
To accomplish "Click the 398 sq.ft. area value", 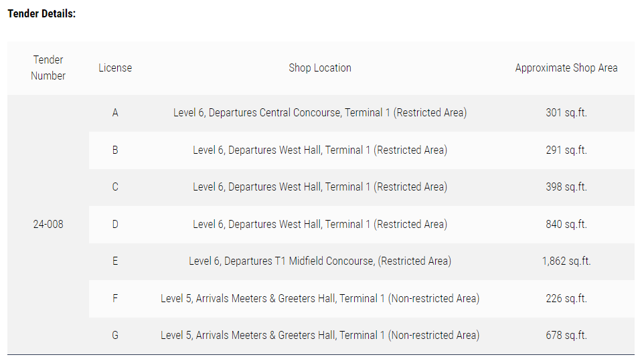I will click(566, 187).
